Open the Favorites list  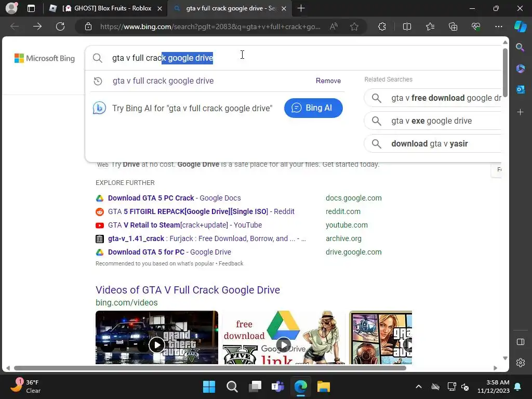[x=430, y=26]
